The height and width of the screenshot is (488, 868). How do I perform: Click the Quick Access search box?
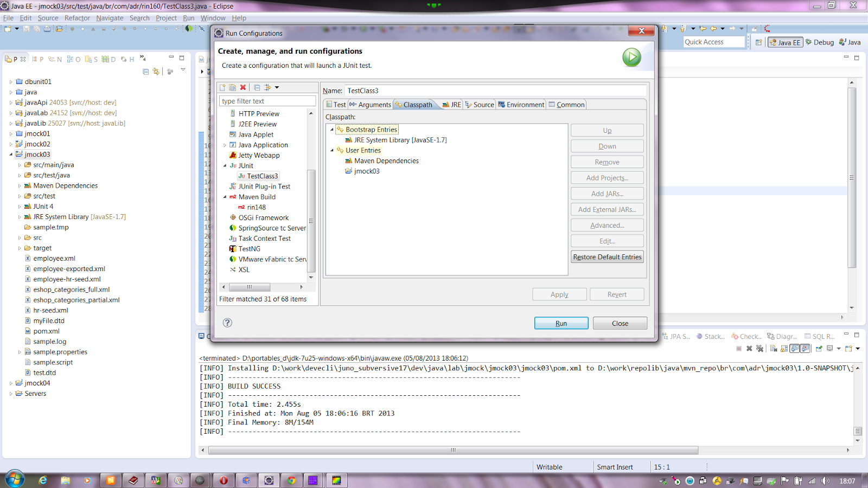tap(714, 42)
